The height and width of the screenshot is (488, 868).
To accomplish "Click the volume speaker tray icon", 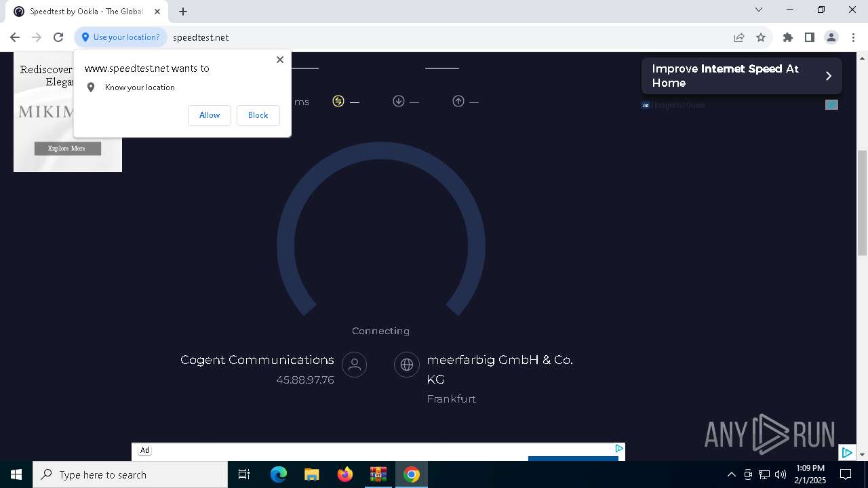I will coord(781,474).
